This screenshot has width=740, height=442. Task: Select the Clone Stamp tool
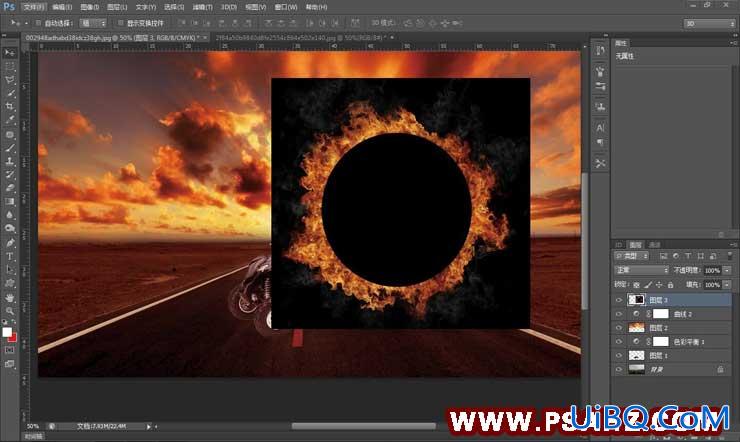9,161
